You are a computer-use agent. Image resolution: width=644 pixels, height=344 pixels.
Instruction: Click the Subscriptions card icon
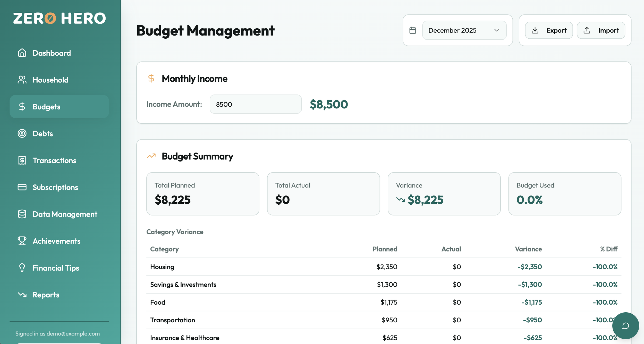(22, 187)
